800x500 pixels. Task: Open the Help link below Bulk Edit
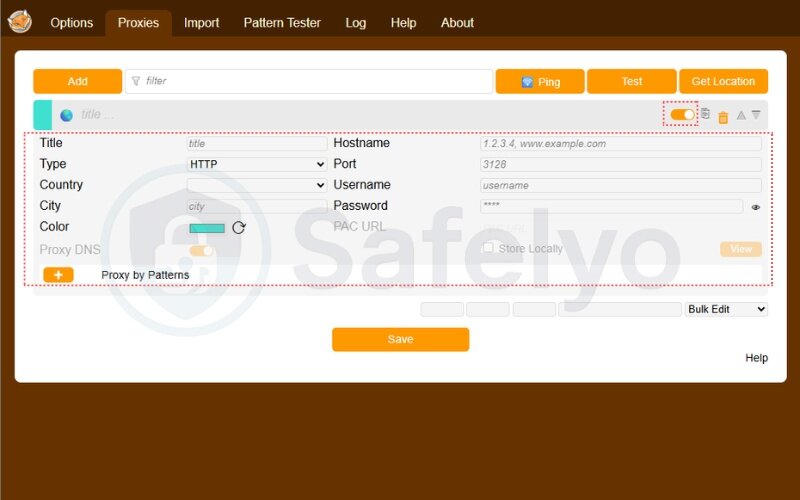coord(756,358)
